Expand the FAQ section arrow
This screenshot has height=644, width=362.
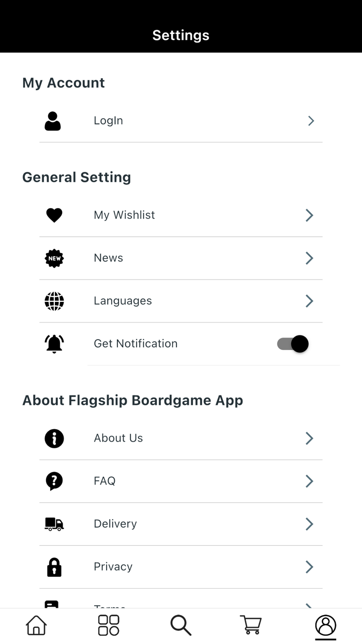309,481
